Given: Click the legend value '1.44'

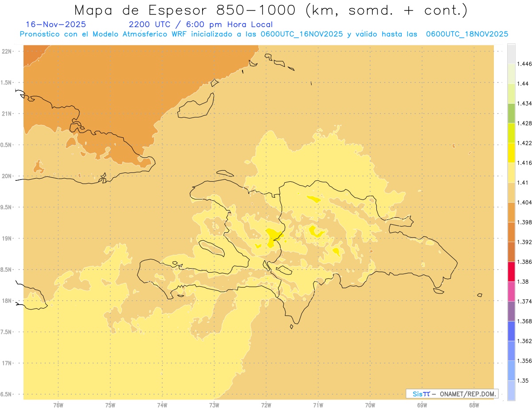Looking at the screenshot, I should click(523, 84).
